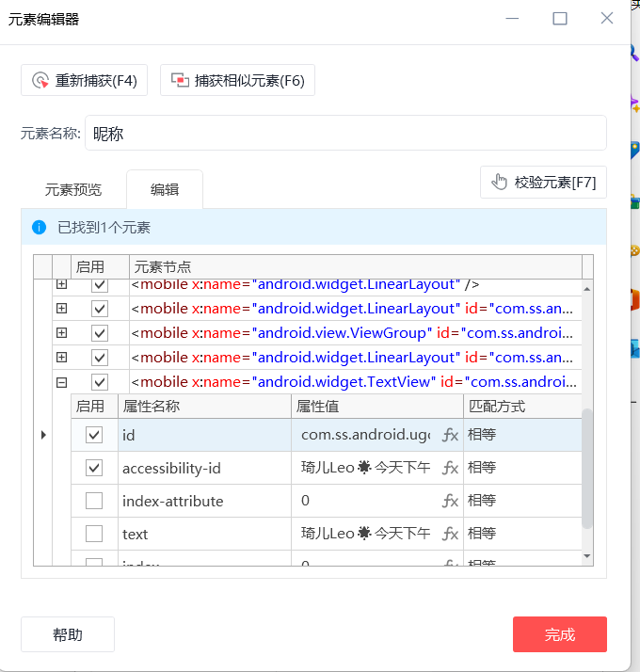Click the 校验元素[F7] verify button

(543, 183)
